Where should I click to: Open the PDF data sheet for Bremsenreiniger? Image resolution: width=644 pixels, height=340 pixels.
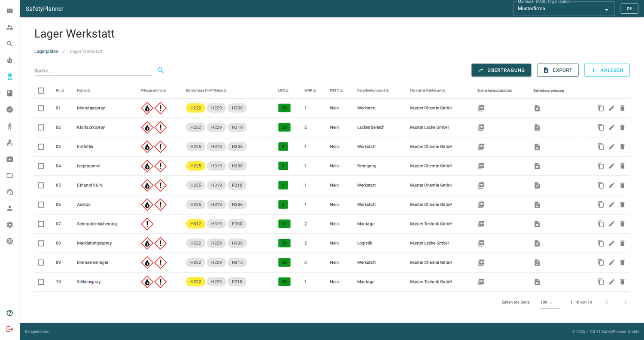[481, 262]
